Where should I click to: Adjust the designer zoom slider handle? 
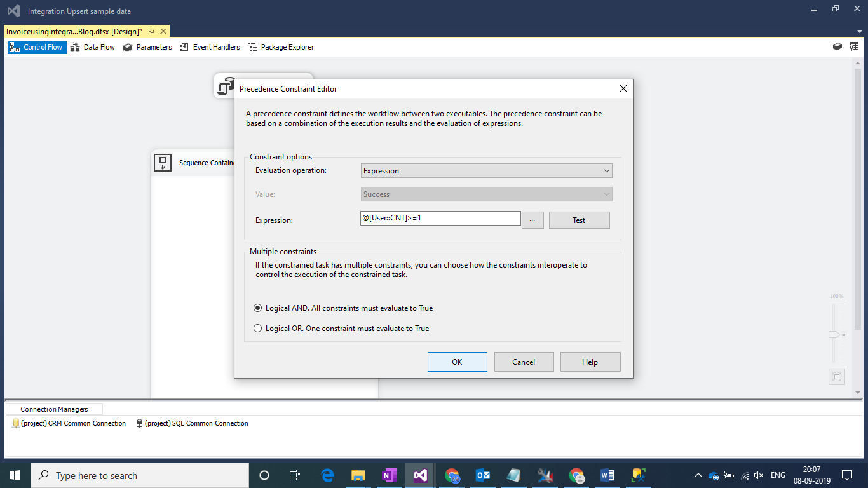835,335
